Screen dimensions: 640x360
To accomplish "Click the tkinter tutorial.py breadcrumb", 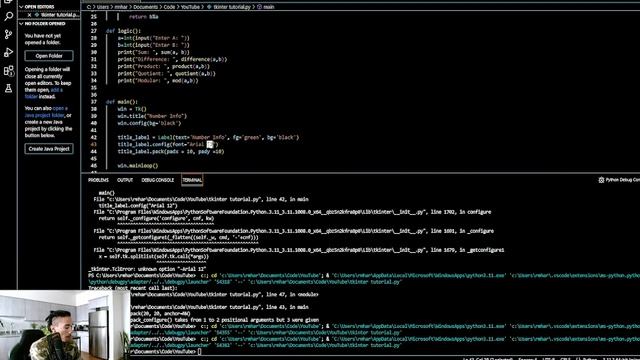I will [x=232, y=7].
